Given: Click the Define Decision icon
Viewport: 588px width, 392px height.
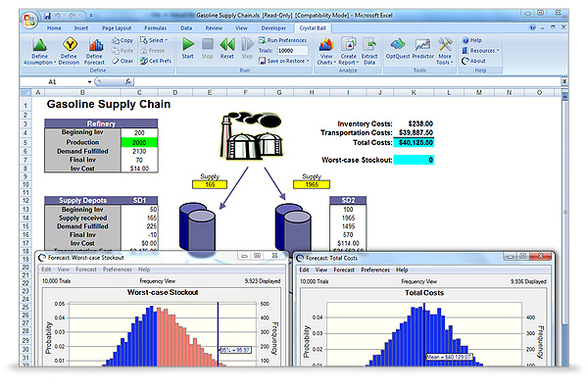Looking at the screenshot, I should point(70,46).
